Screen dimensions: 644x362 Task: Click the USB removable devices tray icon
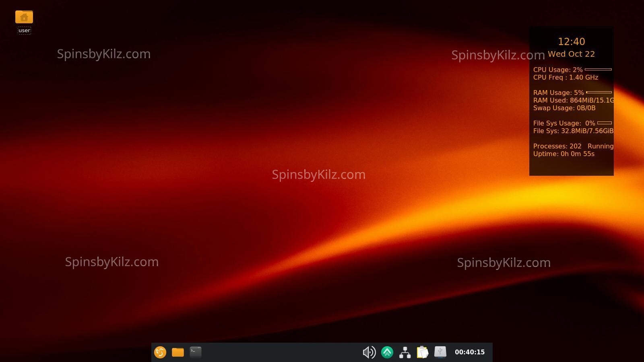pos(440,352)
